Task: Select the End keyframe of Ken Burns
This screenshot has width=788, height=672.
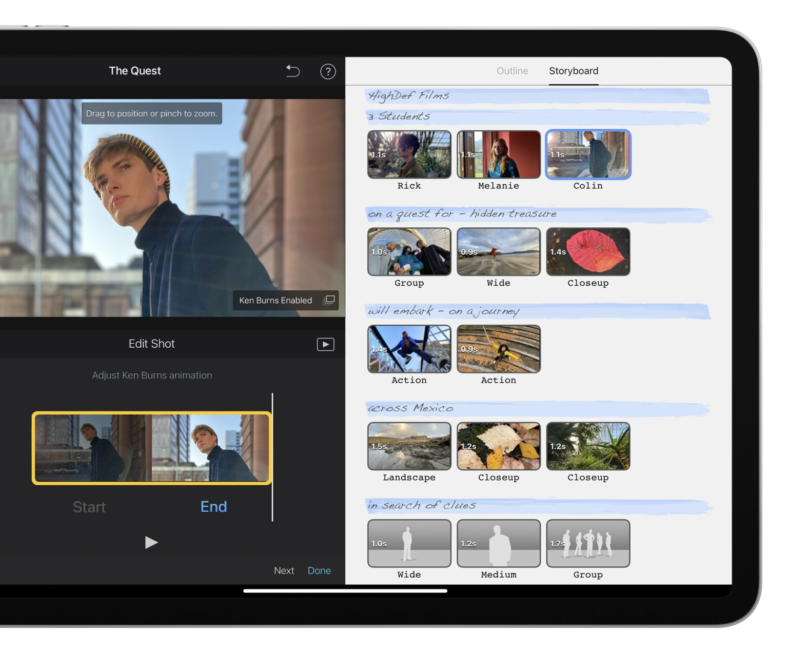Action: 213,507
